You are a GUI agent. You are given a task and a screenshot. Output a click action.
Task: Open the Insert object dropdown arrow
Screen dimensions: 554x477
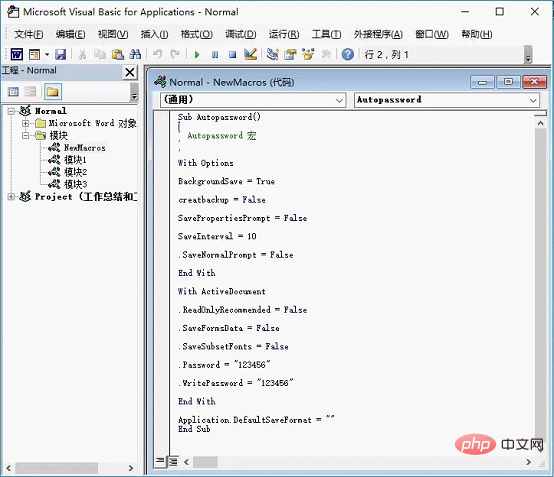pos(47,54)
